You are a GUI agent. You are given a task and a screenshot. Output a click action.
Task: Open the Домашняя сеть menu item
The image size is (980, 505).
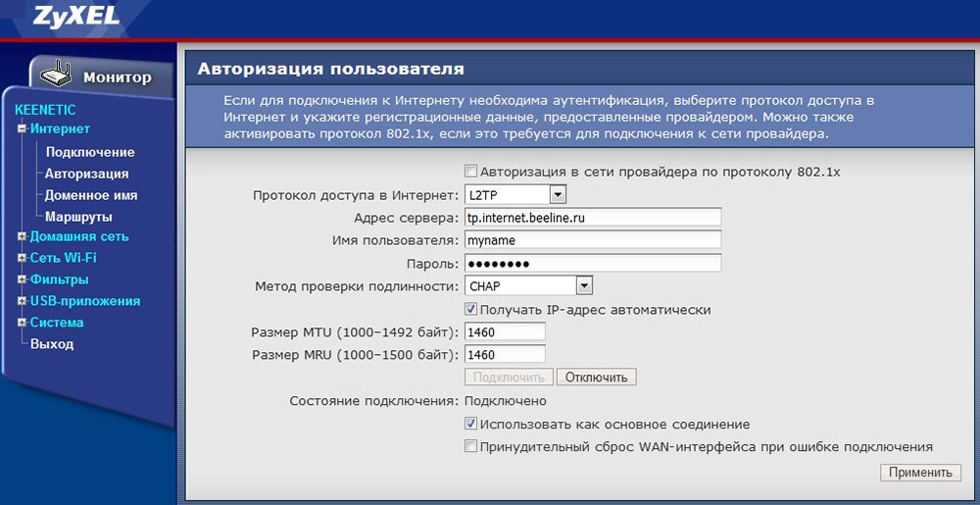pyautogui.click(x=79, y=237)
